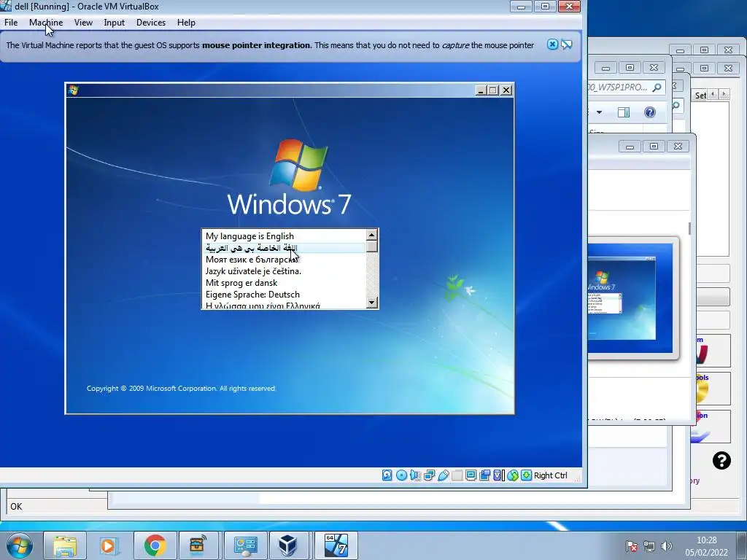Switch to VirtualBox via taskbar cube icon

coord(289,545)
